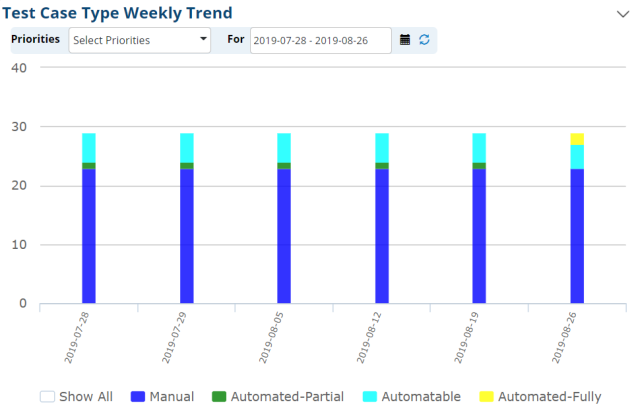The width and height of the screenshot is (636, 413).
Task: Click the cyan Automatable segment on 2019-08-26
Action: (x=577, y=157)
